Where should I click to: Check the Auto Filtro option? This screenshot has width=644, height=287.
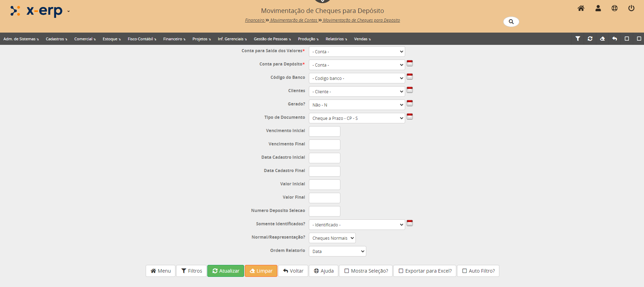(x=465, y=271)
